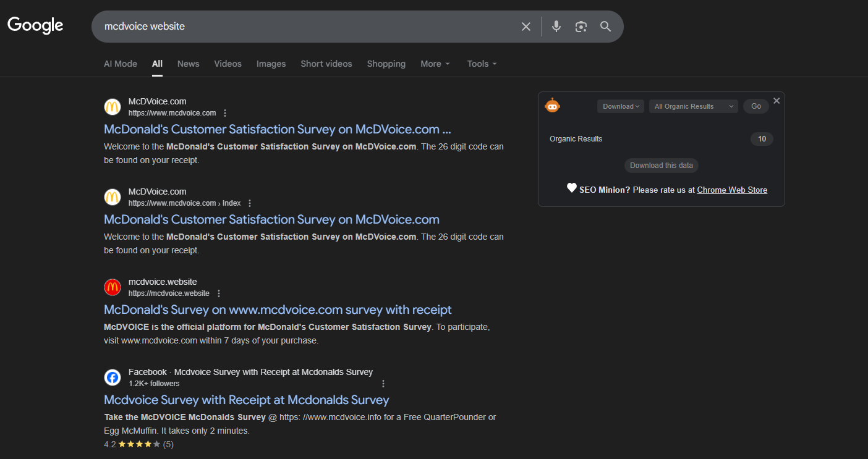Click the magnifying glass search icon

click(x=605, y=27)
